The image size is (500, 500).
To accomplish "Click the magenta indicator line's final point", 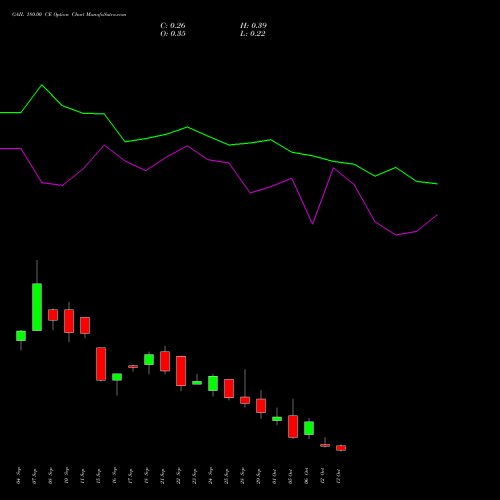I will point(437,215).
